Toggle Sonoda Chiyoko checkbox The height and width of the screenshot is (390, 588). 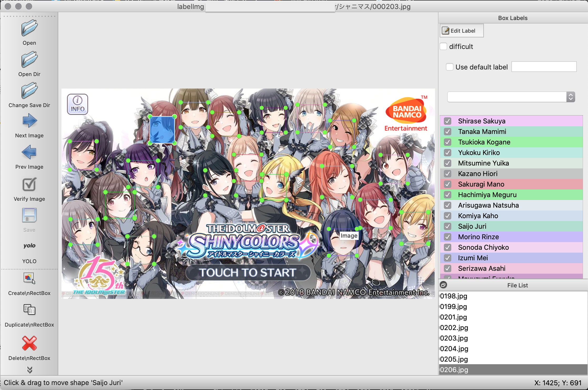[447, 247]
